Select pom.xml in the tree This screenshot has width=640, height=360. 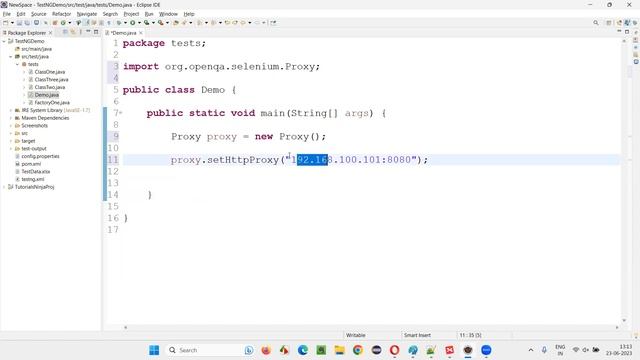[31, 164]
